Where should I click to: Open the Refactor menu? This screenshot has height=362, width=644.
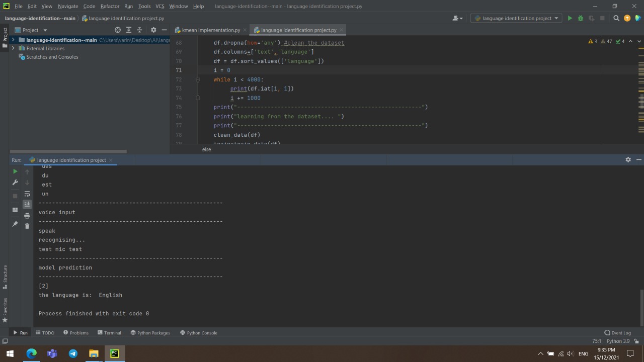[110, 6]
